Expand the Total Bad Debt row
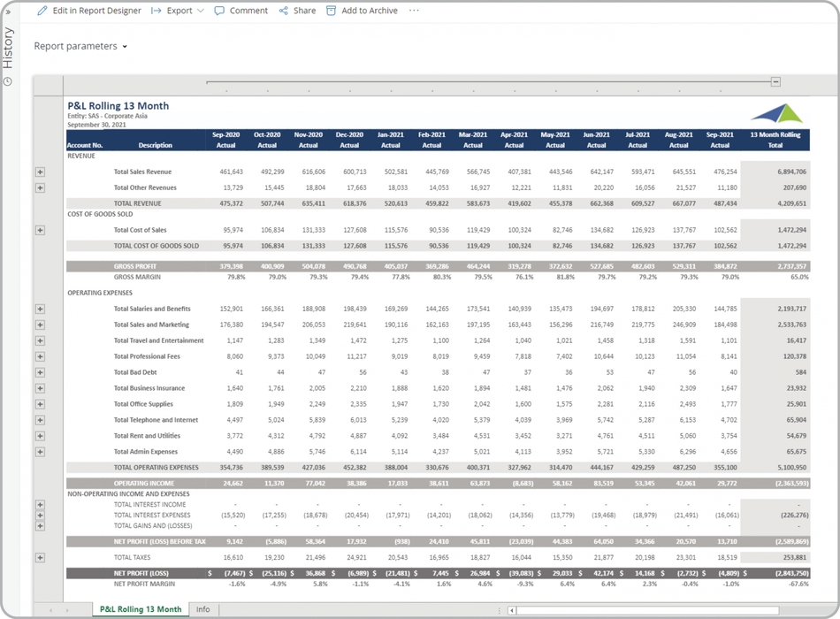840x619 pixels. tap(40, 372)
